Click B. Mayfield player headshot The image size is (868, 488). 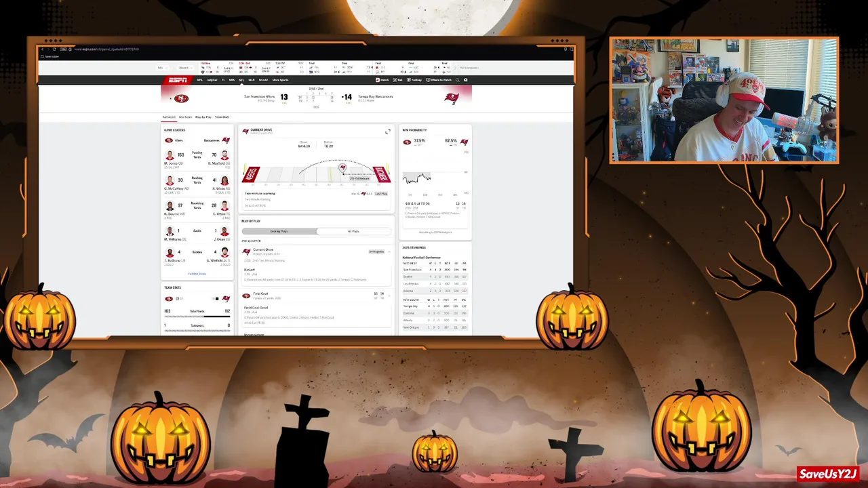click(224, 156)
